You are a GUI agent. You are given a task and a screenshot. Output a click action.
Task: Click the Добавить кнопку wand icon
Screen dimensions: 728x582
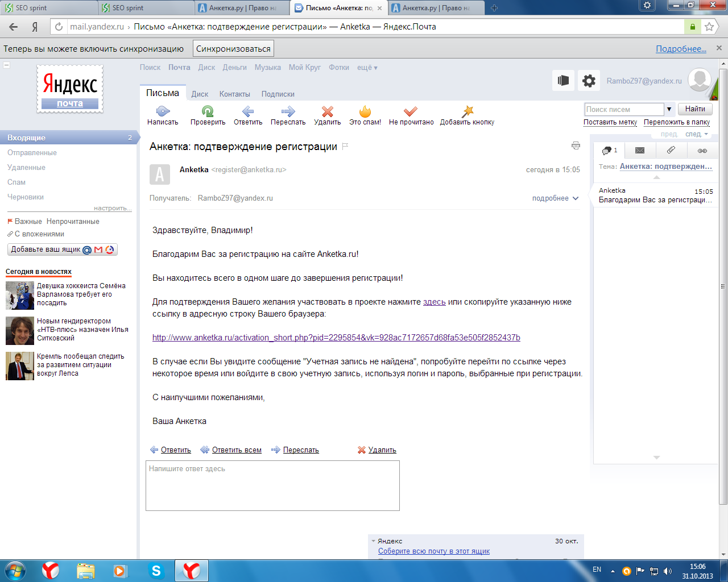click(467, 111)
